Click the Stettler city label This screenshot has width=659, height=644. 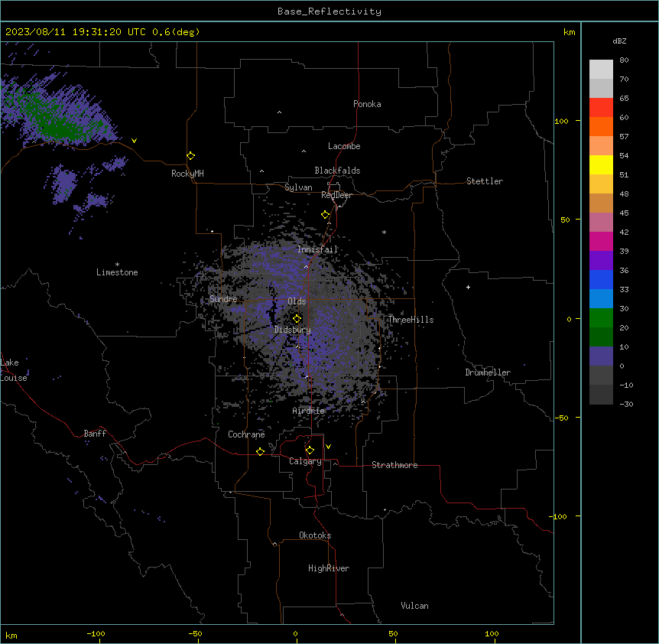click(x=485, y=181)
